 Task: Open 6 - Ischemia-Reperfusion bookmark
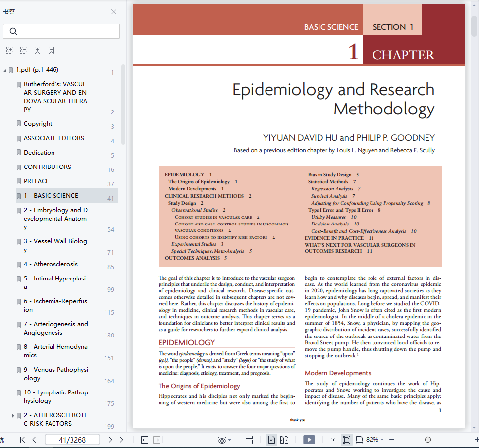click(x=55, y=305)
